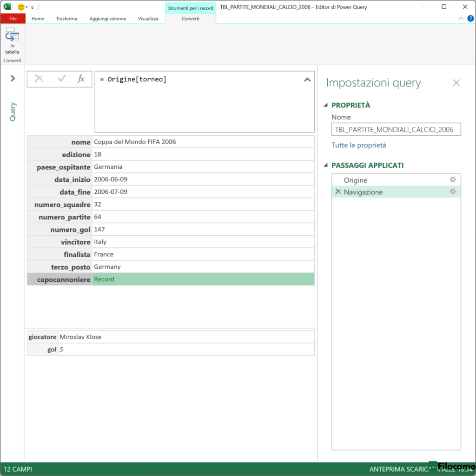Image resolution: width=476 pixels, height=476 pixels.
Task: Delete the Navigazione step with X
Action: pos(338,192)
